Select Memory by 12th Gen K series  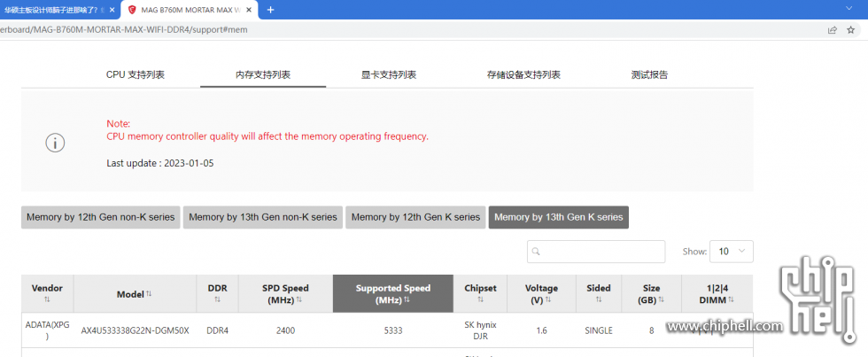(x=415, y=218)
